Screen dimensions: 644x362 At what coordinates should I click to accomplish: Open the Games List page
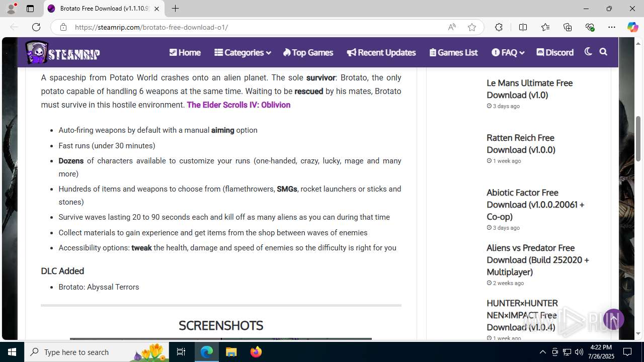coord(453,52)
